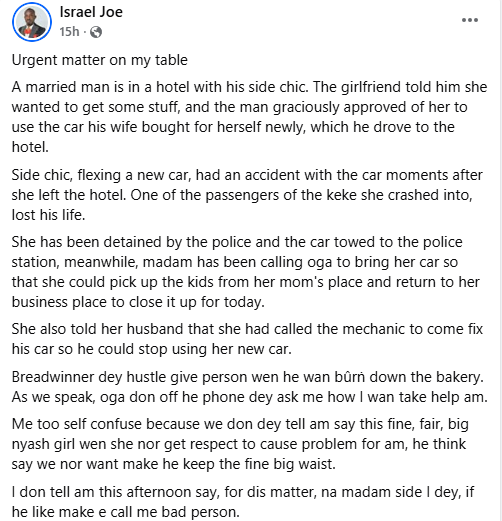Screen dimensions: 502x521
Task: Click the line ending "fine big waist."
Action: (x=173, y=464)
